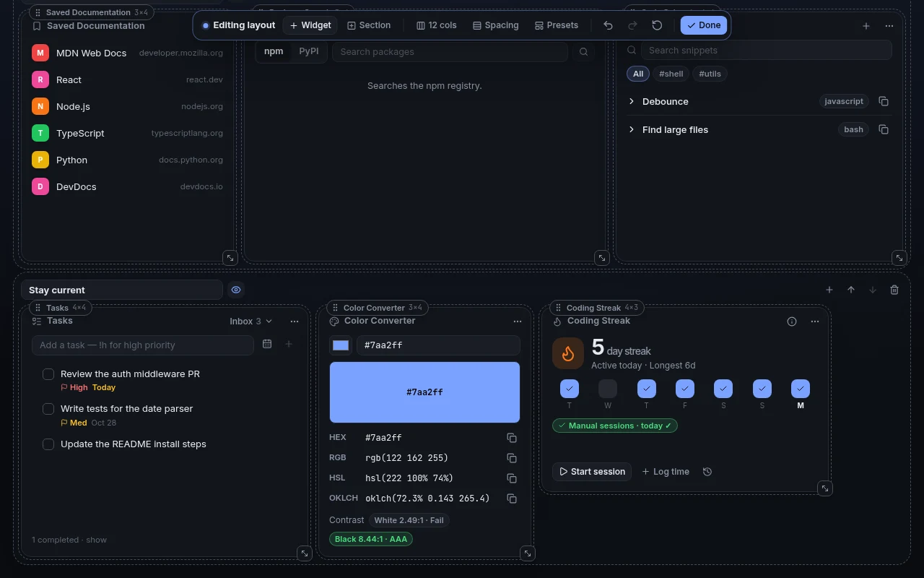Filter snippets by the #shell tag

671,74
